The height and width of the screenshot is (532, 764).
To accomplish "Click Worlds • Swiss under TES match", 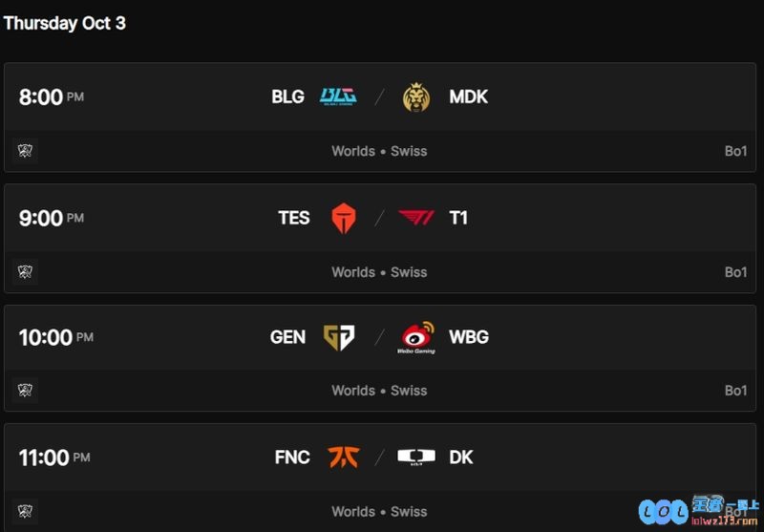I will [379, 272].
